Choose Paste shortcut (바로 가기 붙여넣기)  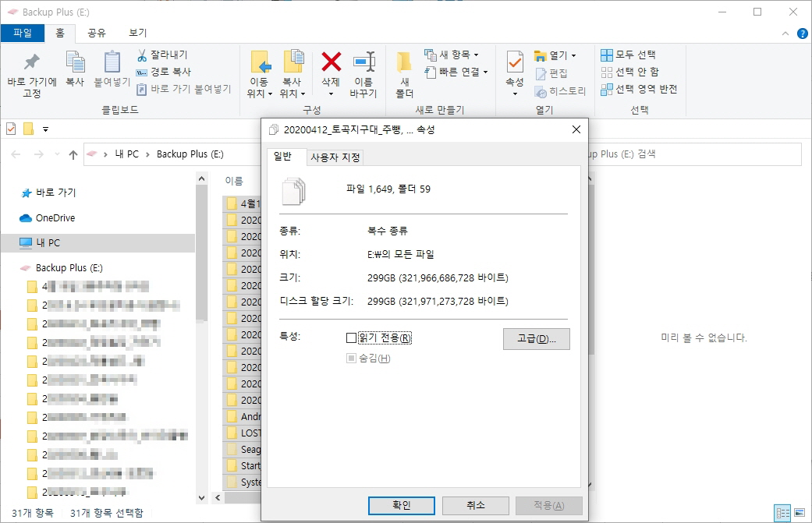coord(184,89)
